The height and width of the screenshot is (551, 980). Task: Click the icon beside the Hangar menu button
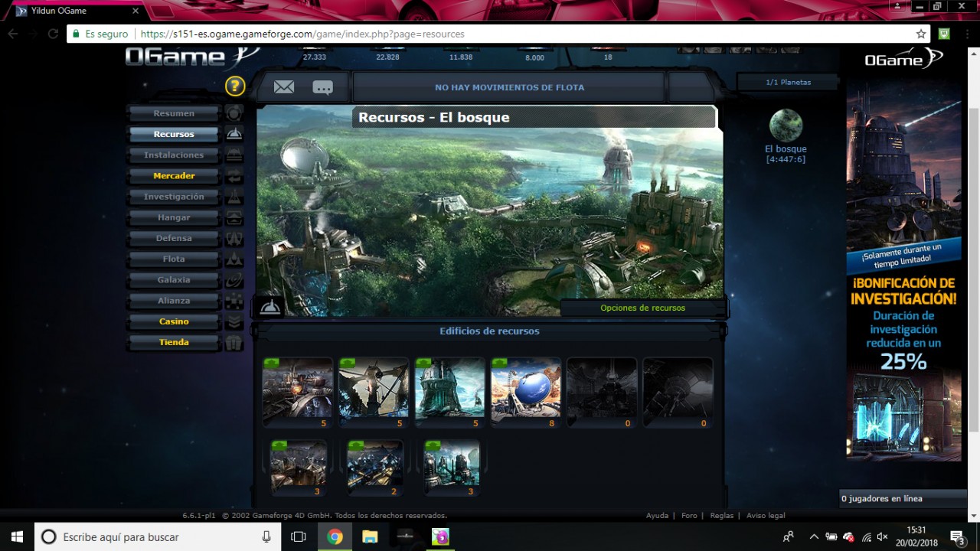(234, 217)
